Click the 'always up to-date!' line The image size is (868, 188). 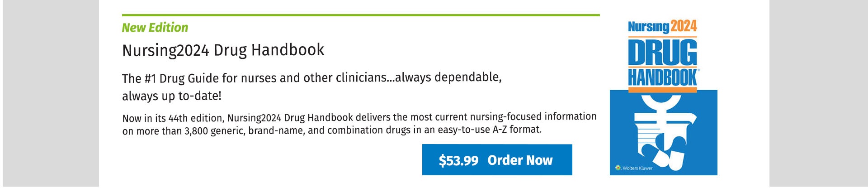pos(172,96)
